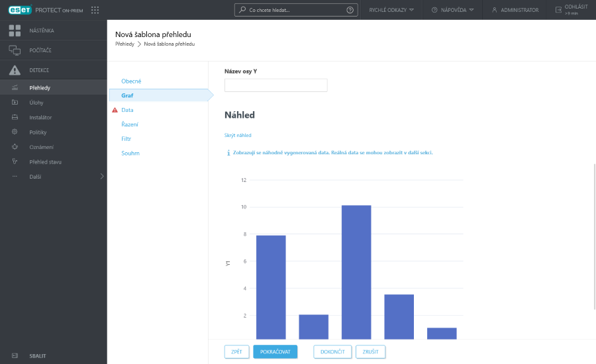This screenshot has height=364, width=596.
Task: Hide preview via Skrýt náhled link
Action: coord(238,135)
